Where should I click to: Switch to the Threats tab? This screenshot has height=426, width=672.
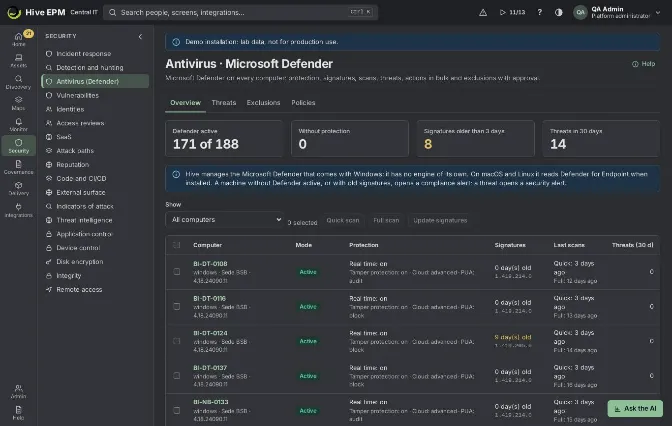click(224, 103)
